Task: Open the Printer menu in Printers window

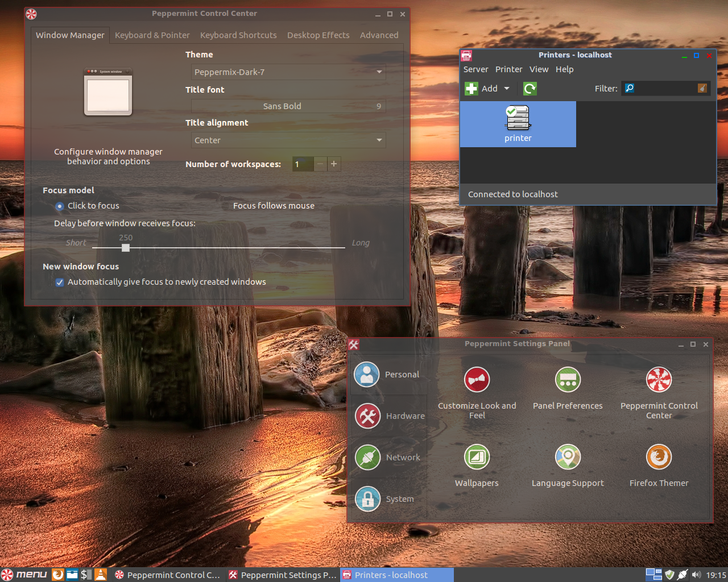Action: click(x=508, y=69)
